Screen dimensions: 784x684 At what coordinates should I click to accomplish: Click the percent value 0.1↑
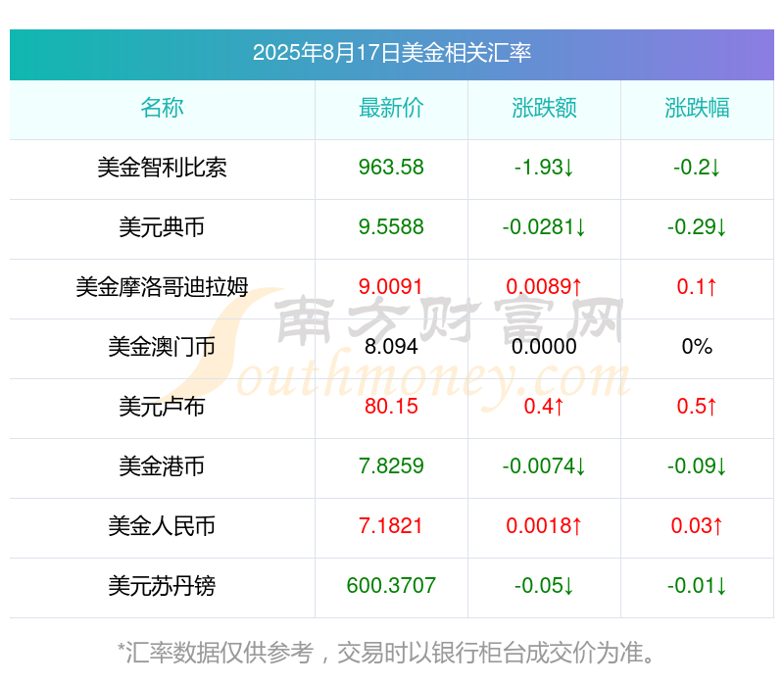[697, 287]
